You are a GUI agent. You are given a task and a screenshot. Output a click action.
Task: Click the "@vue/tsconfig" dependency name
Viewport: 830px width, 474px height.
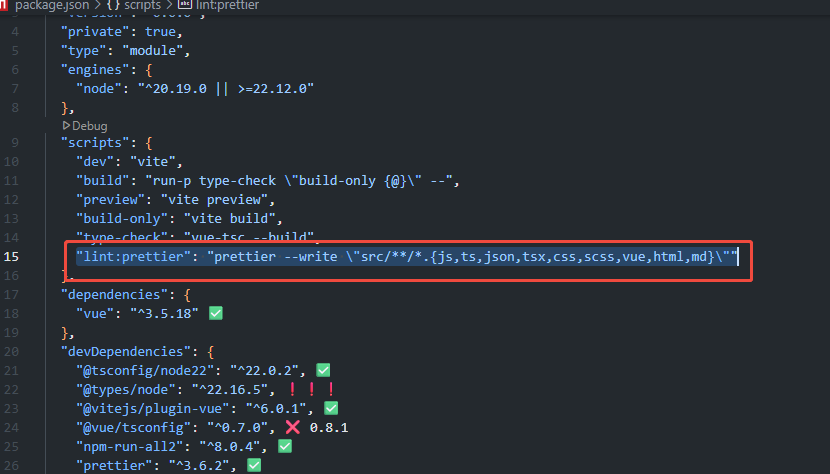pyautogui.click(x=133, y=427)
